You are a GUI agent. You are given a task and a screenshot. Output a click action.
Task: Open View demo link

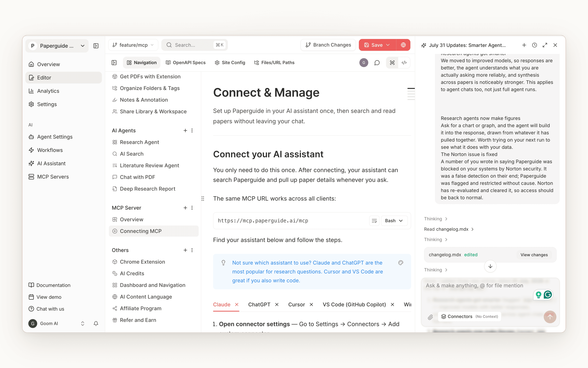(45, 297)
